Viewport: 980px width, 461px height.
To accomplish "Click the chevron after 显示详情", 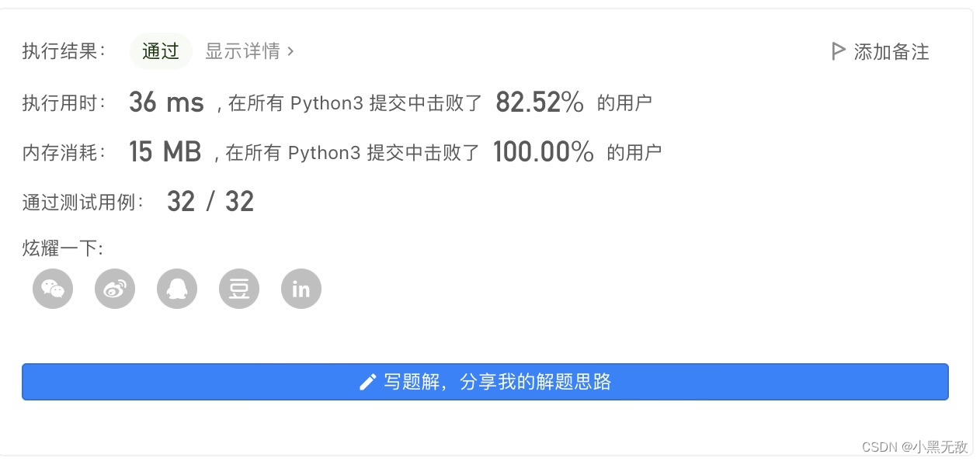I will click(x=291, y=51).
